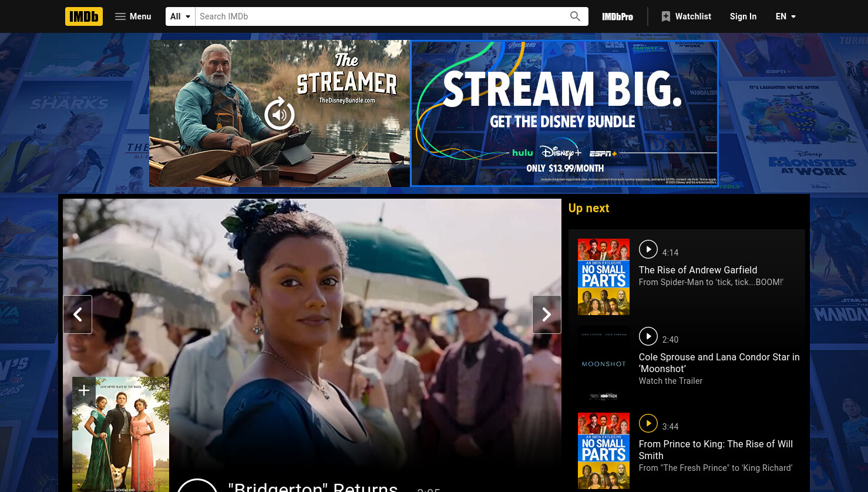The image size is (868, 492).
Task: Click the Up next heading
Action: pyautogui.click(x=588, y=208)
